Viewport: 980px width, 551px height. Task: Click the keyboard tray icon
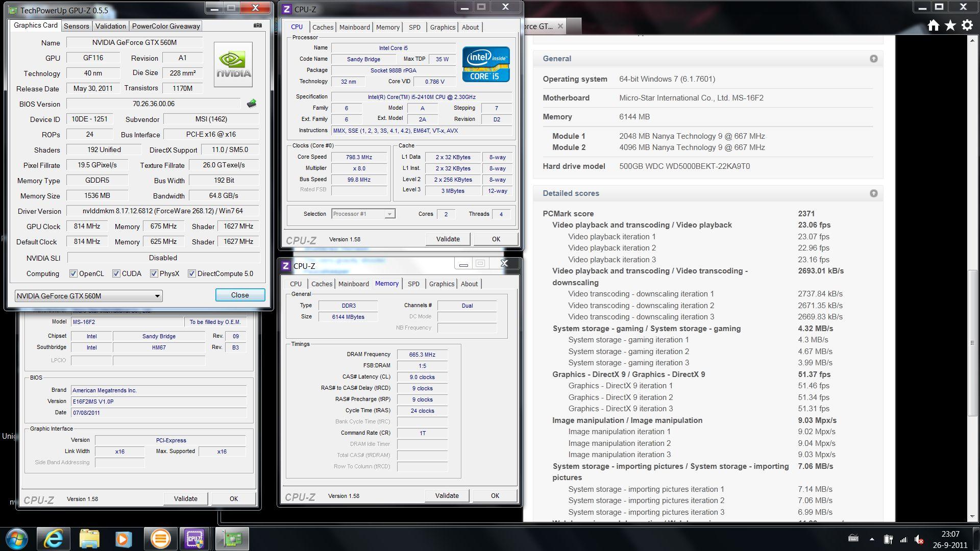pyautogui.click(x=853, y=538)
